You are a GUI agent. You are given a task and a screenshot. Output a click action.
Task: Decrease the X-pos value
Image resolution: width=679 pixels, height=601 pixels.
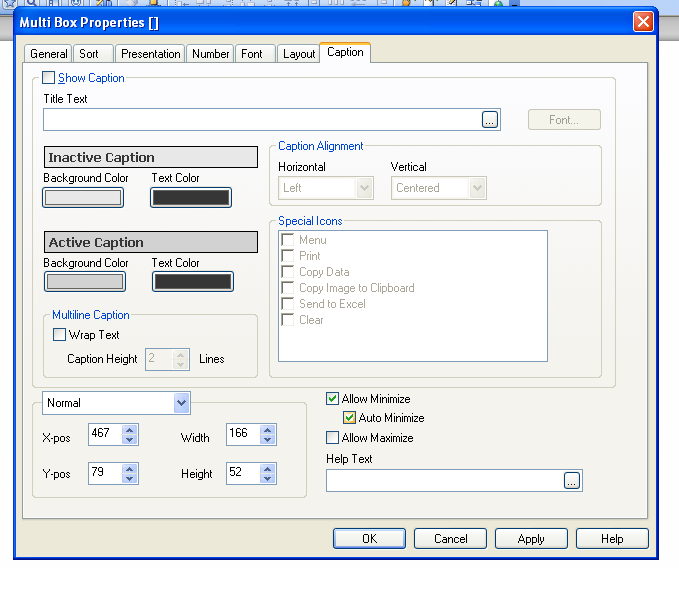click(x=129, y=439)
